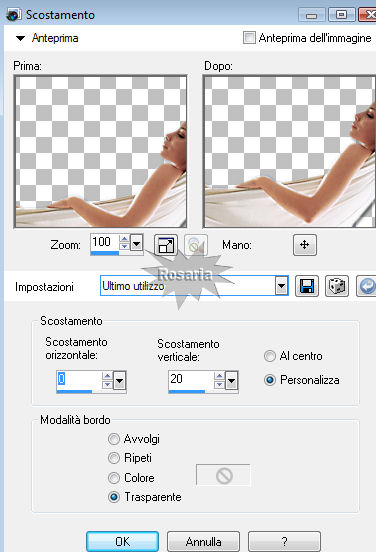Screen dimensions: 376x552
Task: Click the Scostamento orizzontale value field
Action: tap(79, 379)
